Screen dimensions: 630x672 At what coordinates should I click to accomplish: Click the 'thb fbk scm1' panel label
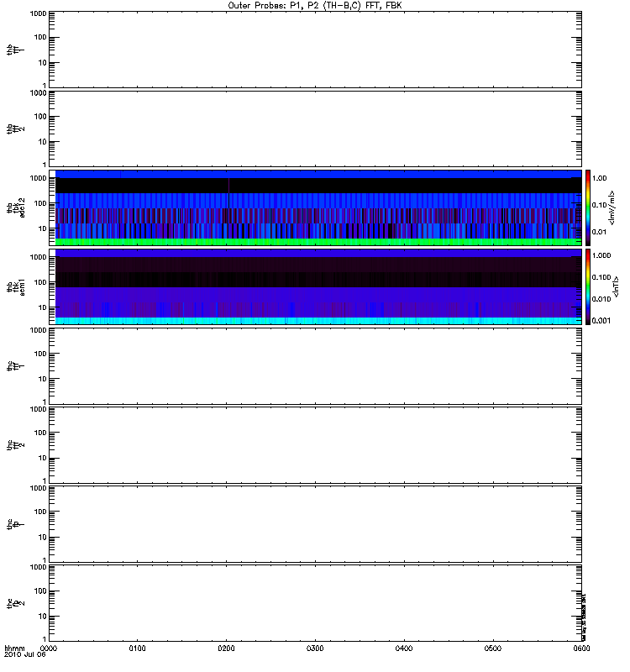(x=15, y=286)
